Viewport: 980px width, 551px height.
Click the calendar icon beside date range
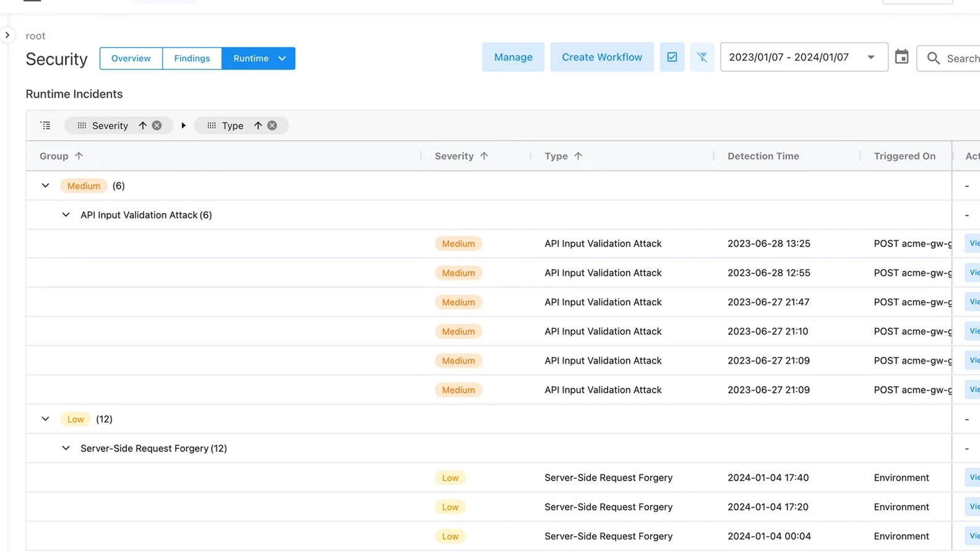coord(901,57)
